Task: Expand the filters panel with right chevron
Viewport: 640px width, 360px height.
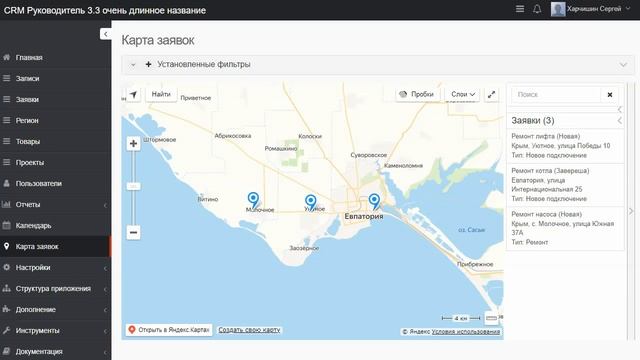Action: click(623, 65)
